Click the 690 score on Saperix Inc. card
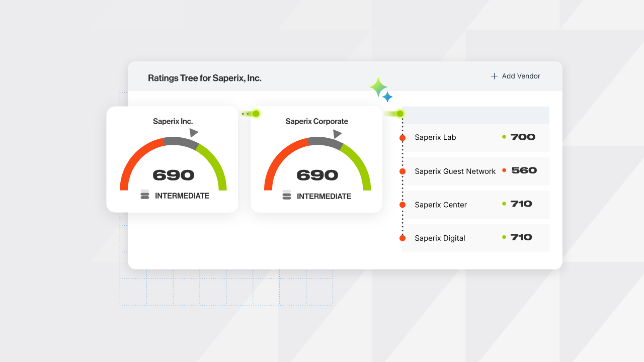 tap(174, 175)
